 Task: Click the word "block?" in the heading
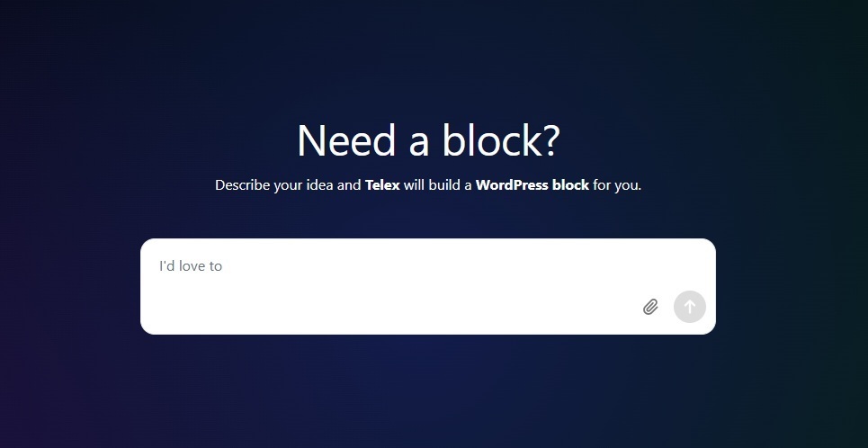click(x=501, y=140)
